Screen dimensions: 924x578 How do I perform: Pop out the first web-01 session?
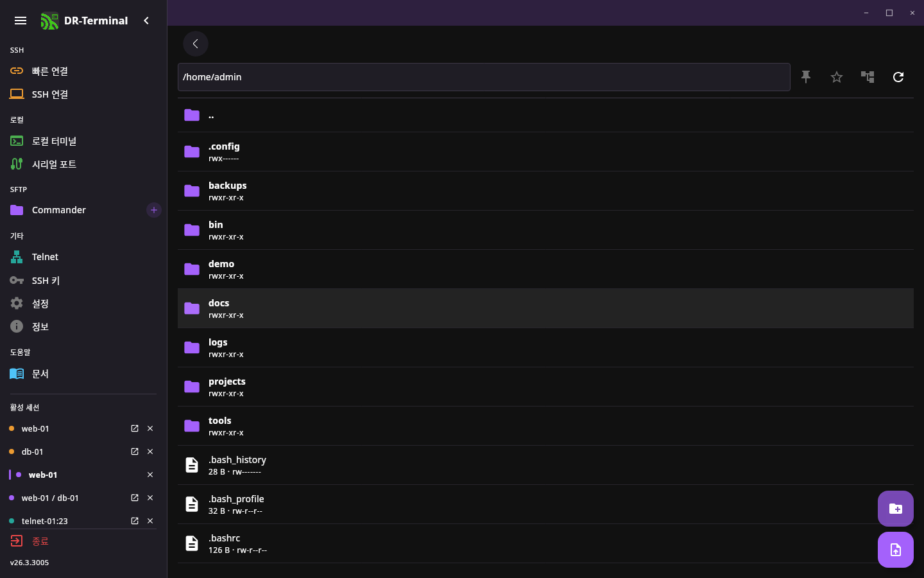point(135,428)
